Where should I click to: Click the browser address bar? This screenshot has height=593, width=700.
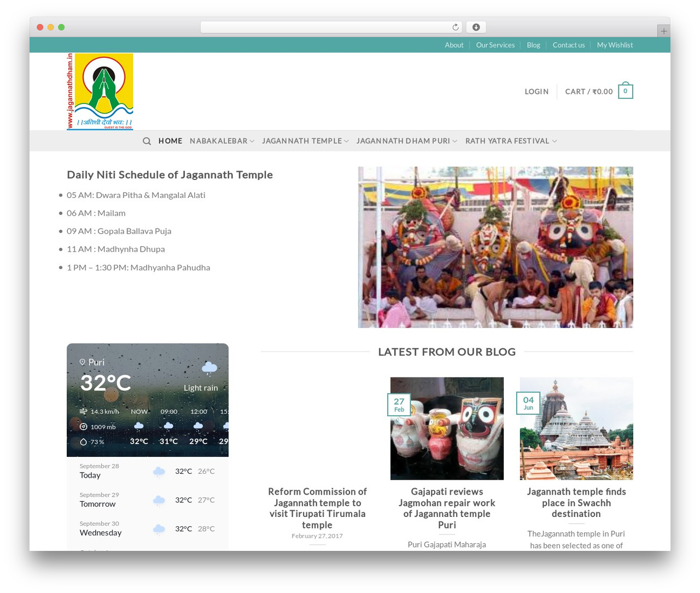click(x=331, y=27)
